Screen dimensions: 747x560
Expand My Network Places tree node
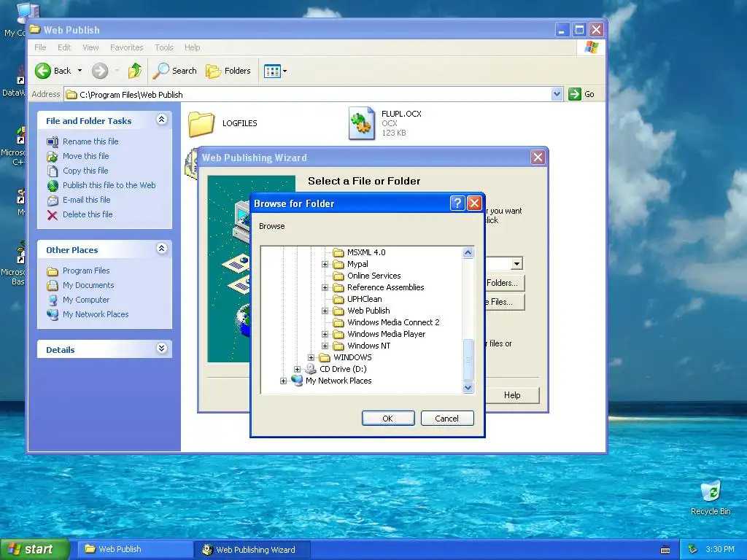click(x=284, y=381)
